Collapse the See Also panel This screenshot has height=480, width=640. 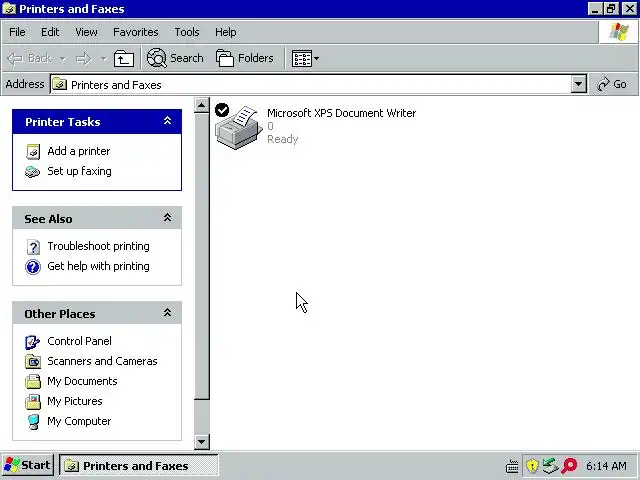coord(167,218)
